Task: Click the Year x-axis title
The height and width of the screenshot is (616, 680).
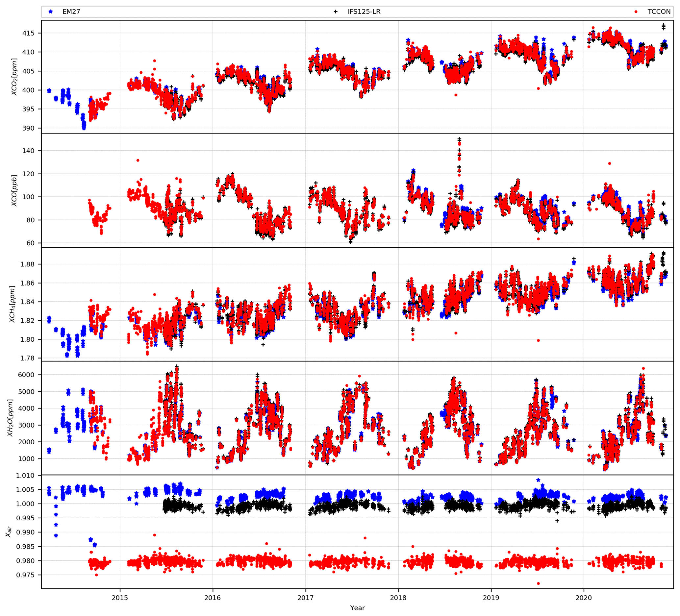Action: (x=357, y=608)
